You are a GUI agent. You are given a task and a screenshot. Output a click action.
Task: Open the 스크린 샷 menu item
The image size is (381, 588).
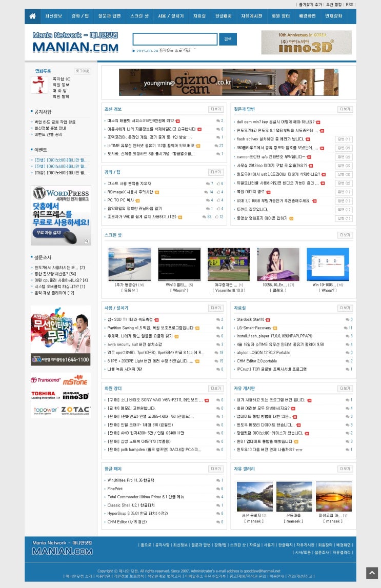pyautogui.click(x=139, y=16)
